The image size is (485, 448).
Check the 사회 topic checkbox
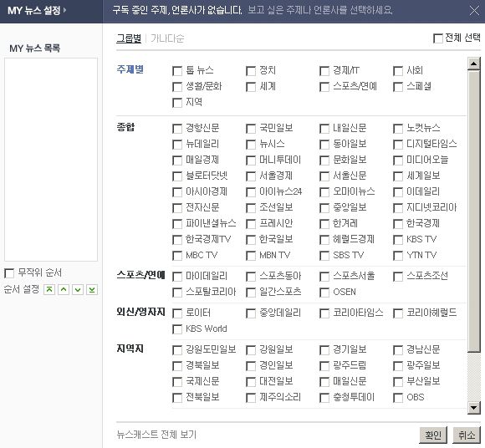click(x=398, y=71)
